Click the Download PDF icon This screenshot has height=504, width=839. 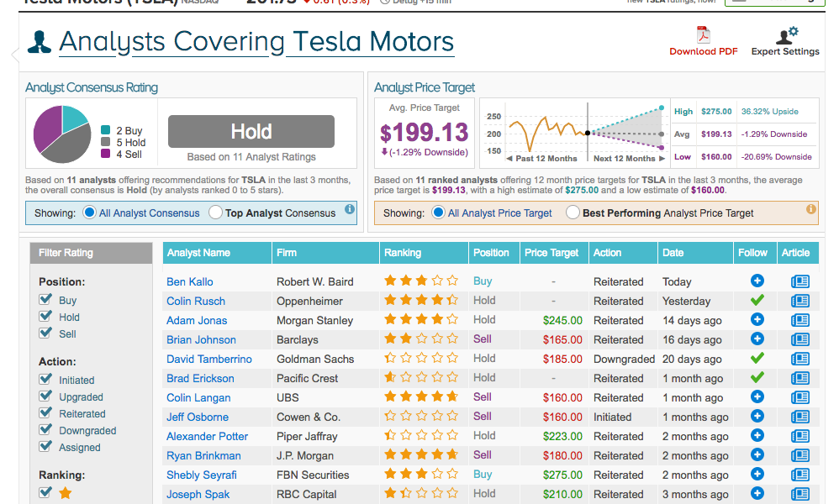[703, 34]
